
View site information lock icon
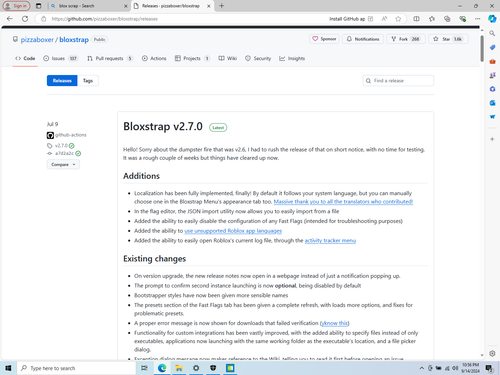[x=43, y=19]
